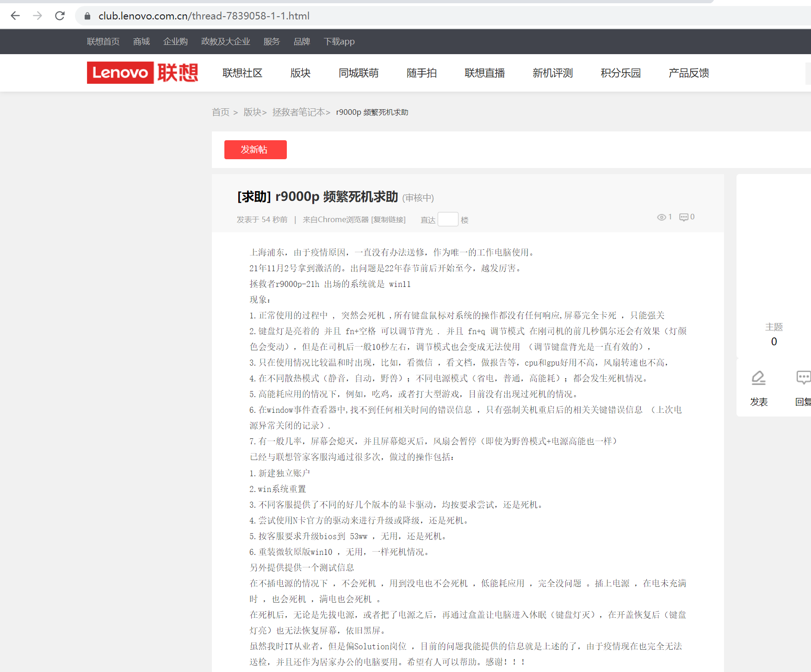The image size is (811, 672).
Task: Click the eye view count icon
Action: 662,217
